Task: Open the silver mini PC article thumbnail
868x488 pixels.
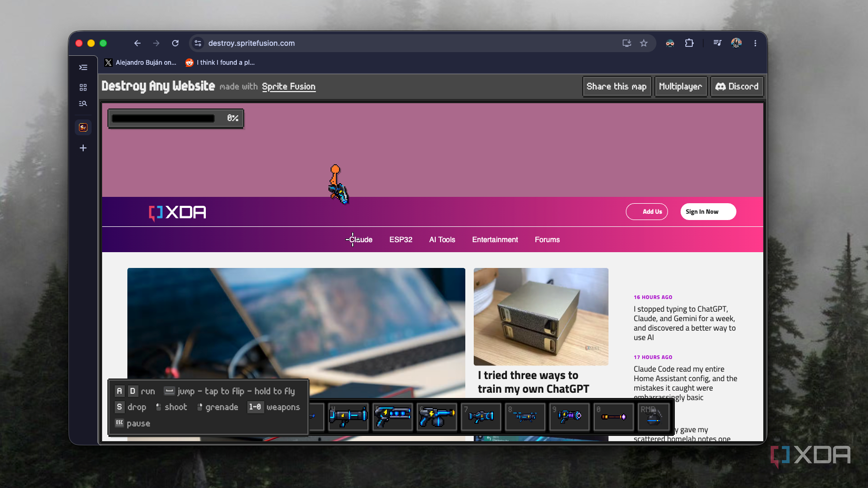Action: pos(541,316)
